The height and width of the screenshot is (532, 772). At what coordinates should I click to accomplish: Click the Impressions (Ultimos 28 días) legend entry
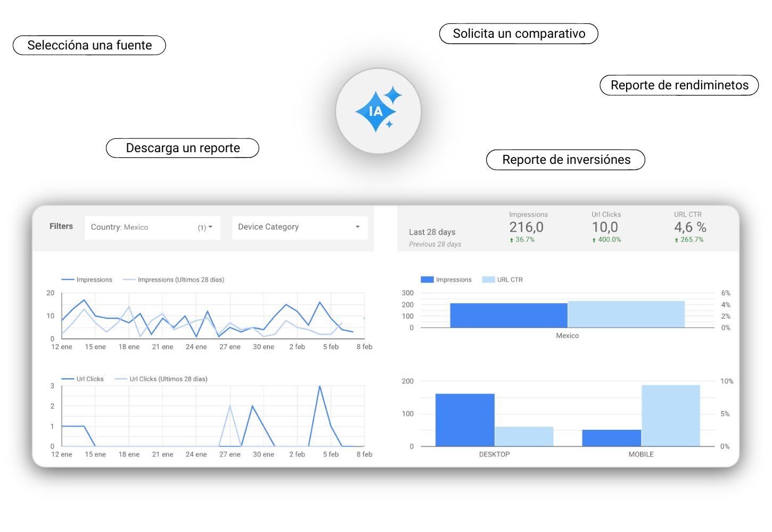pos(174,280)
